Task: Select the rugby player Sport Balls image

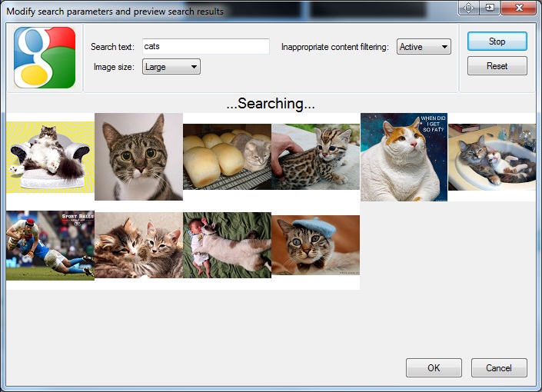Action: pyautogui.click(x=50, y=246)
